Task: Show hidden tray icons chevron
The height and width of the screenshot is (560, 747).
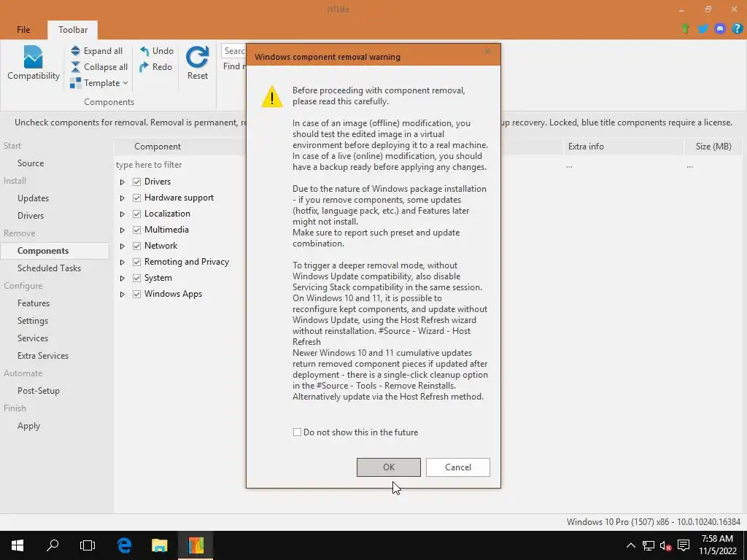Action: [630, 545]
